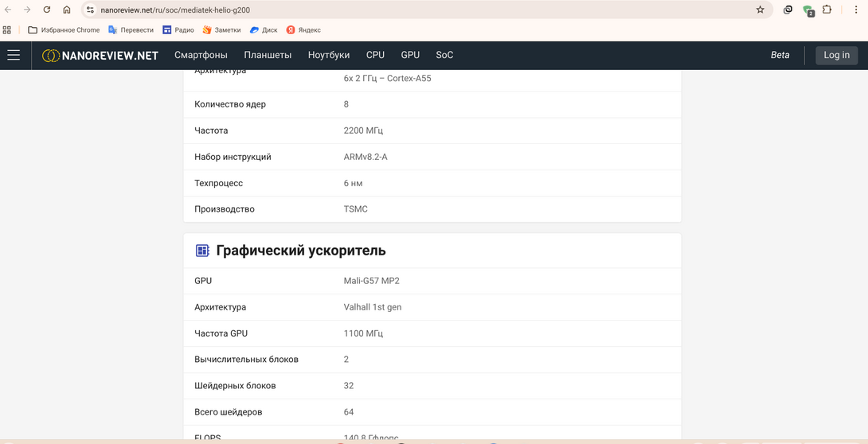868x444 pixels.
Task: Click the text 6x 2 ГГц – Cortex-A55
Action: pyautogui.click(x=388, y=79)
